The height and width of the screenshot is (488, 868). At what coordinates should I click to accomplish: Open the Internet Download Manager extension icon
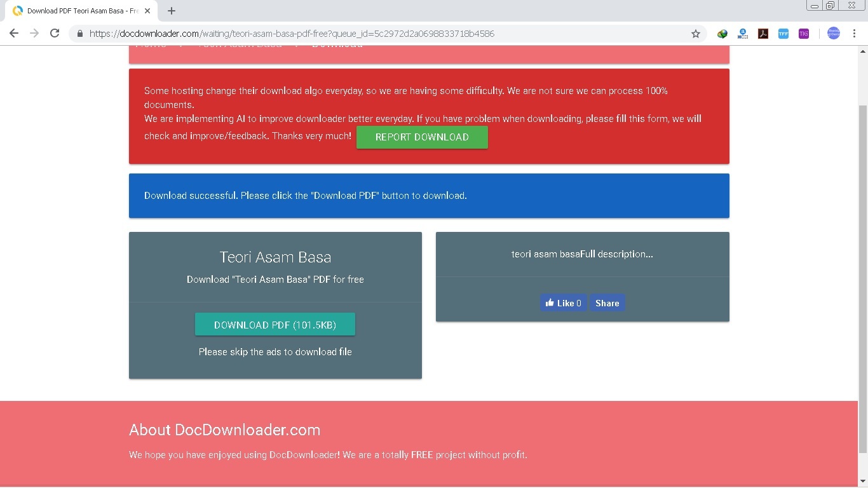click(722, 34)
